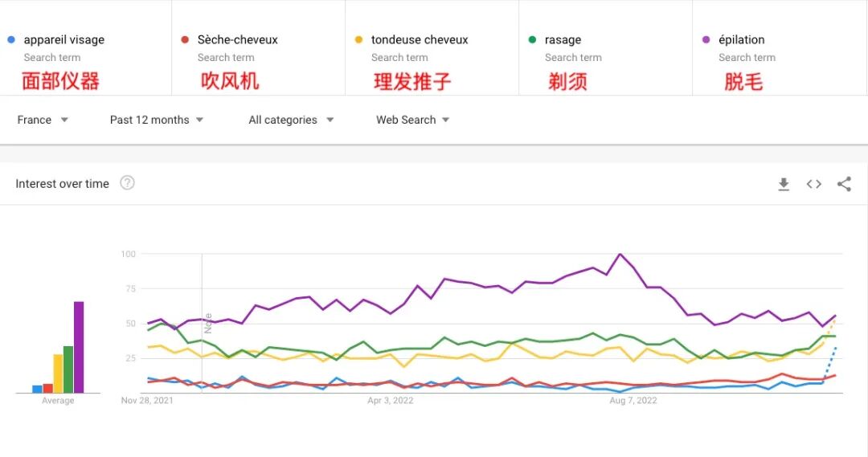Expand the Past 12 months time range

(x=157, y=120)
